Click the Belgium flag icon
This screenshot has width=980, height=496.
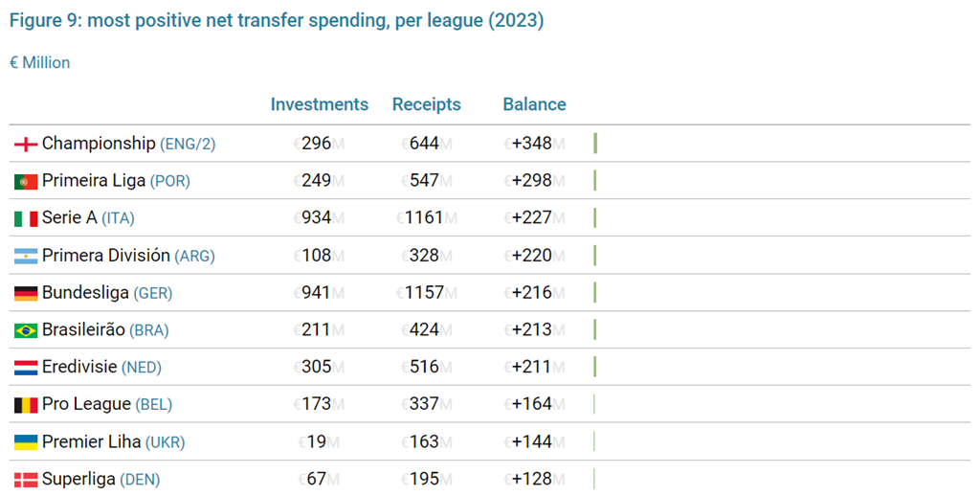click(26, 405)
